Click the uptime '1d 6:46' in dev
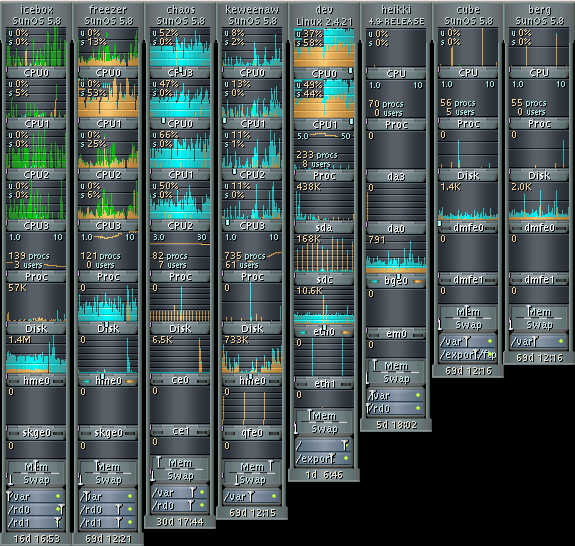Viewport: 575px width, 546px height. click(x=324, y=475)
